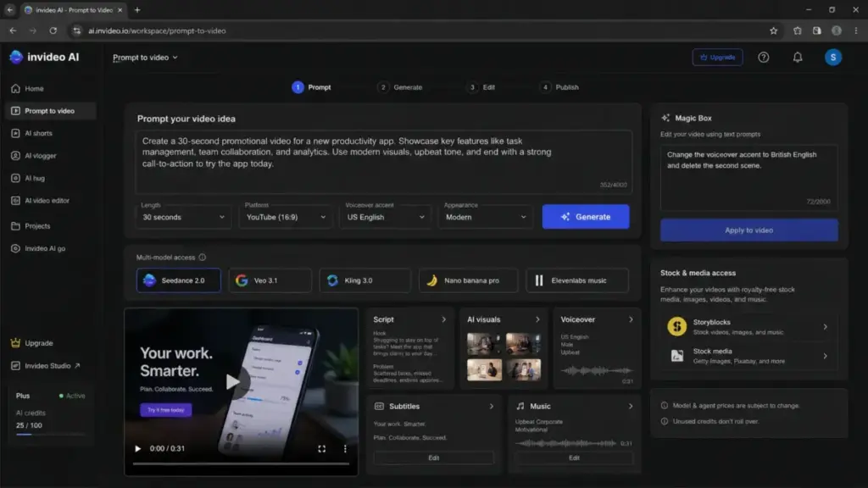Screen dimensions: 868x488
Task: Play video with the small play control
Action: coord(138,449)
